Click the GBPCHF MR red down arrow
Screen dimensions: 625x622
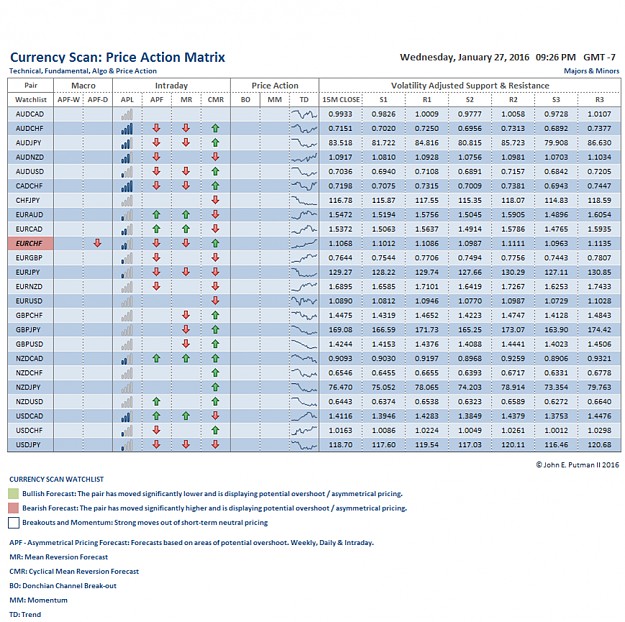pyautogui.click(x=186, y=315)
